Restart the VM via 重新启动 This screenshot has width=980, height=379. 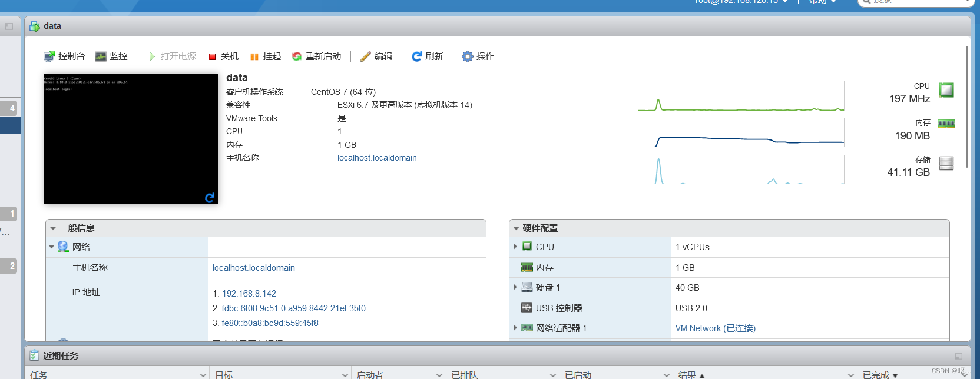click(x=317, y=56)
